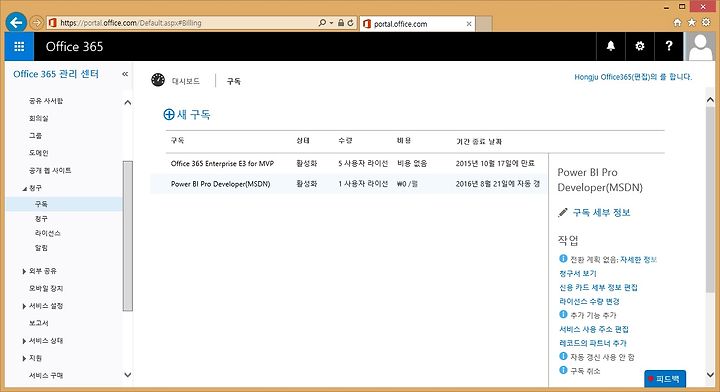
Task: Click the 피드백 button
Action: coord(665,379)
